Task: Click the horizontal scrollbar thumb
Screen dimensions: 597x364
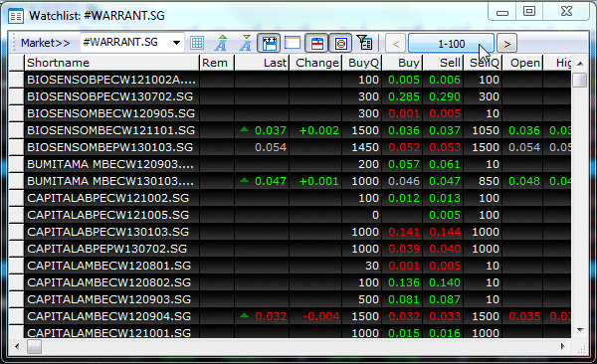Action: point(34,346)
